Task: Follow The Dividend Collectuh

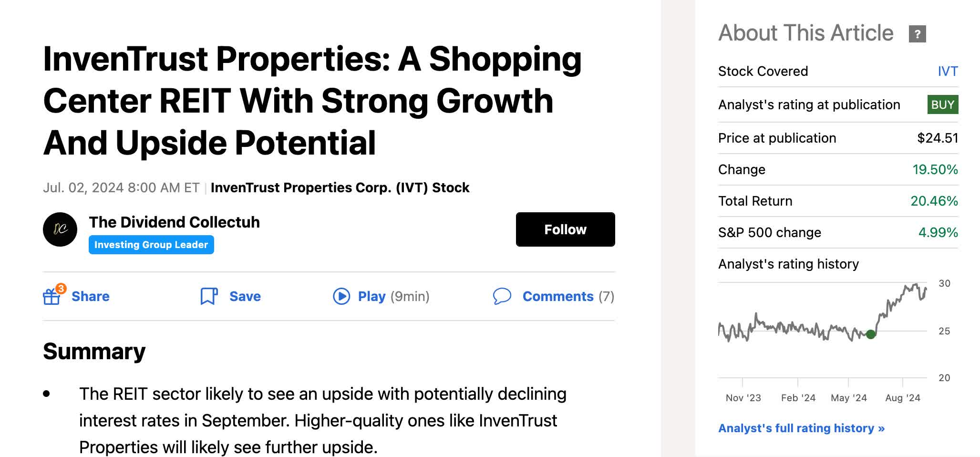Action: coord(565,229)
